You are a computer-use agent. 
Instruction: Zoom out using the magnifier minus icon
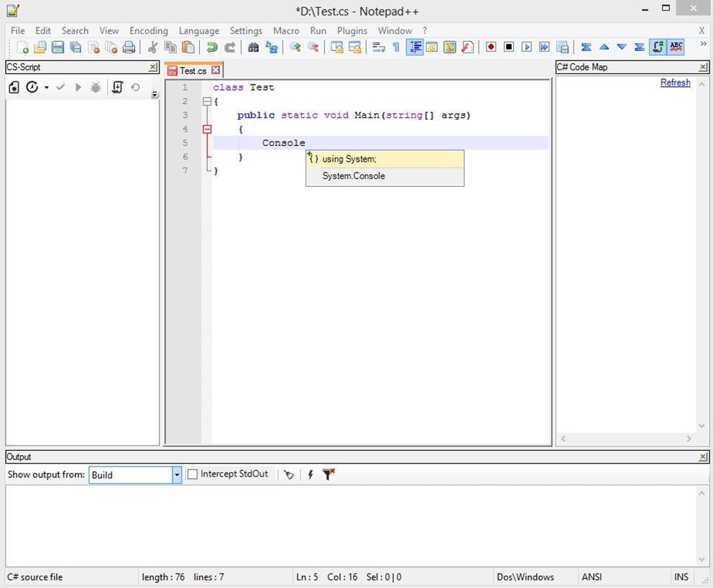[313, 47]
